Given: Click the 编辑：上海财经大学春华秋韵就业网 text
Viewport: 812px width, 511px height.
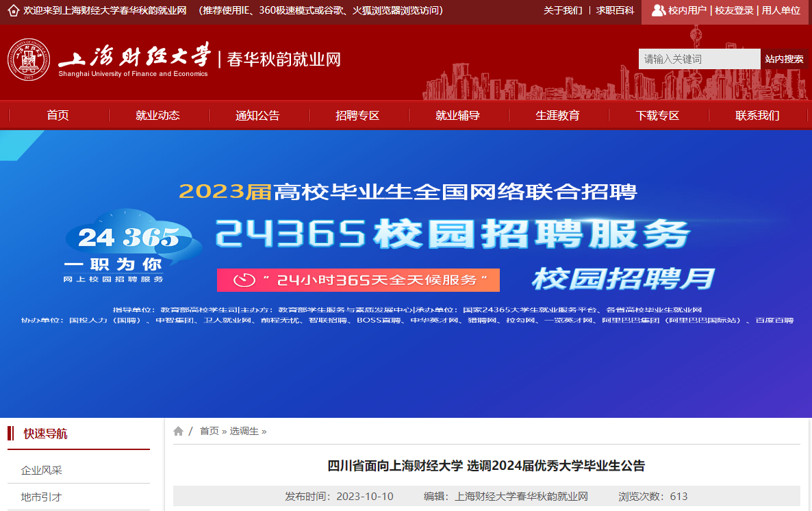Looking at the screenshot, I should [x=506, y=497].
